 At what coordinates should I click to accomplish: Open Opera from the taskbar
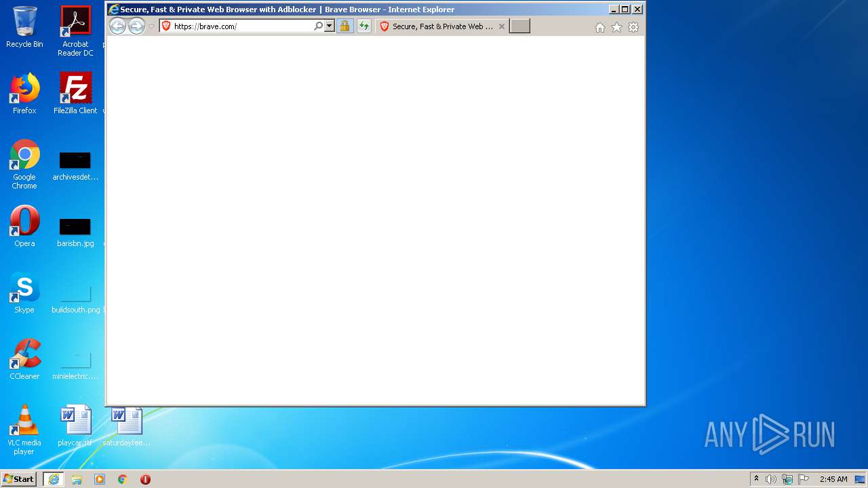(x=145, y=479)
